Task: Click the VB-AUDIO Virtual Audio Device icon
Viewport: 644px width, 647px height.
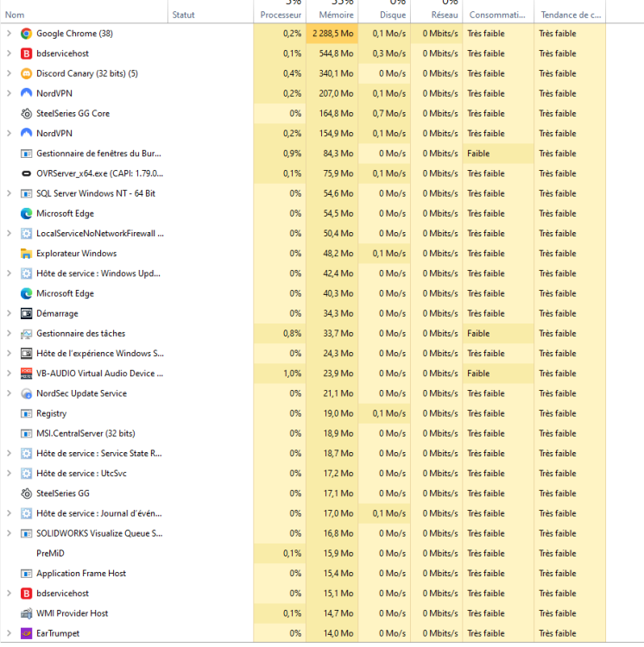Action: pos(26,374)
